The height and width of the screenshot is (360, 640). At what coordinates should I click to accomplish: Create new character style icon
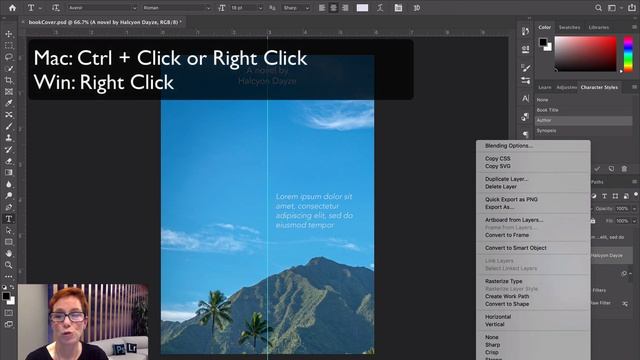click(x=611, y=169)
